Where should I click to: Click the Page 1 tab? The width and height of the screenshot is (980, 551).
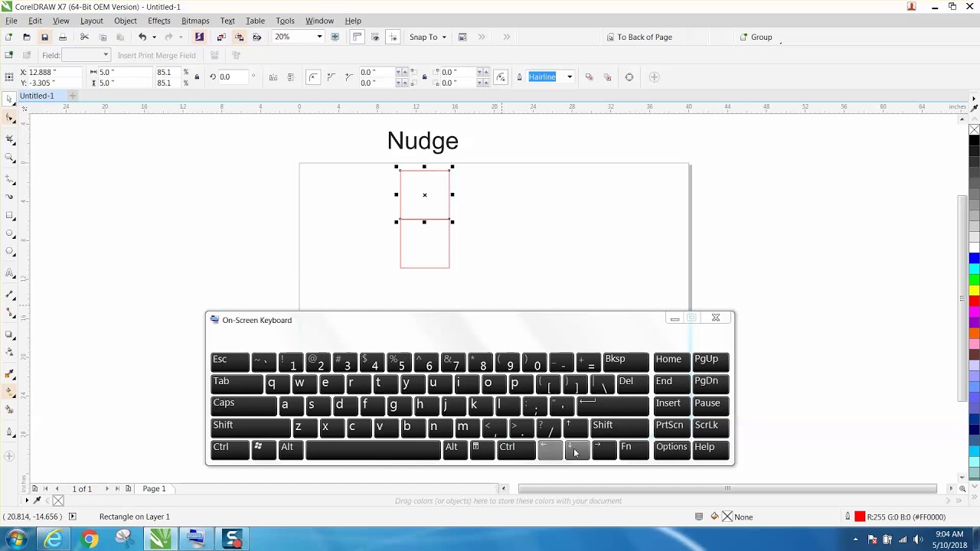[x=154, y=488]
